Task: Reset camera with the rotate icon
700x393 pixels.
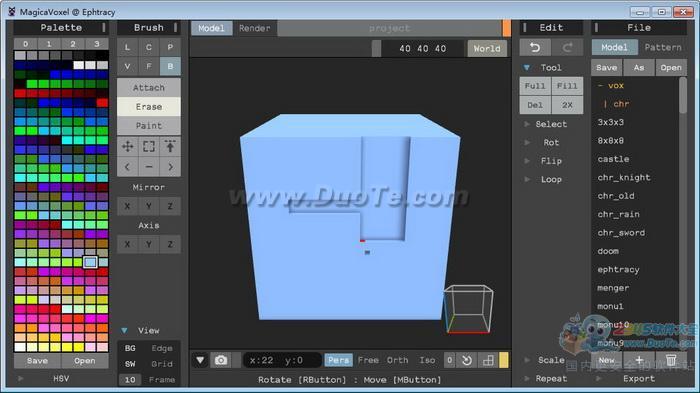Action: pyautogui.click(x=467, y=360)
